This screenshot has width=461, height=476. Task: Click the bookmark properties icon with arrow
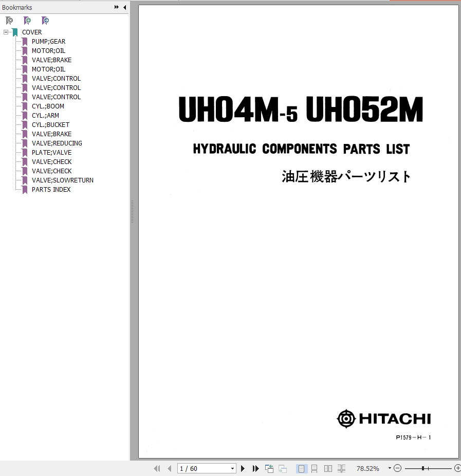[x=45, y=21]
